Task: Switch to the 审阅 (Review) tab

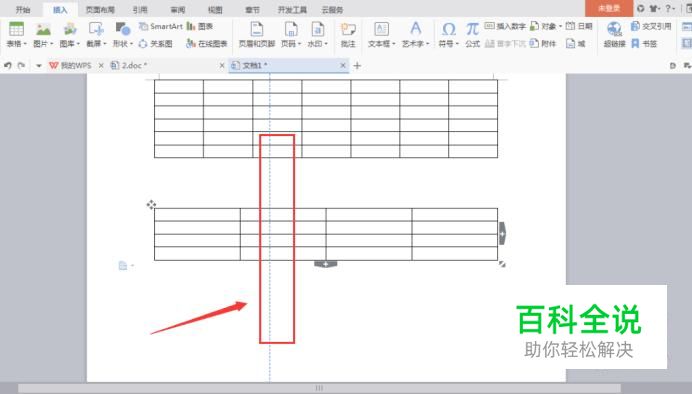Action: (178, 9)
